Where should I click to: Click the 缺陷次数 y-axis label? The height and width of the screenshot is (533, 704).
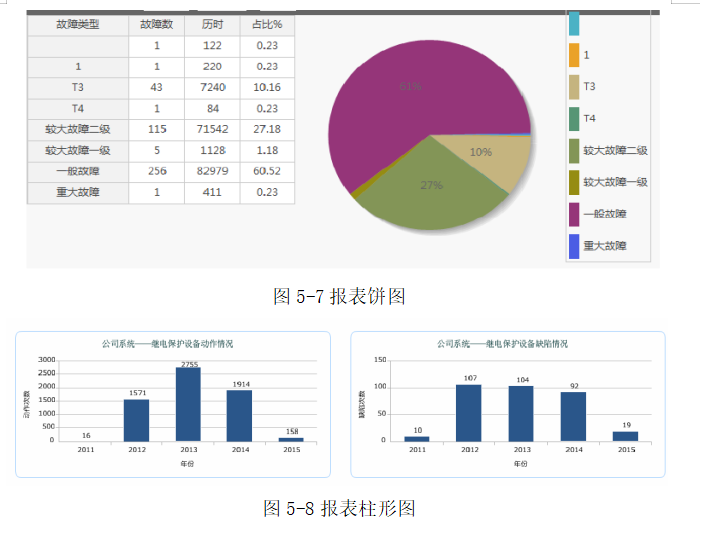tap(361, 404)
